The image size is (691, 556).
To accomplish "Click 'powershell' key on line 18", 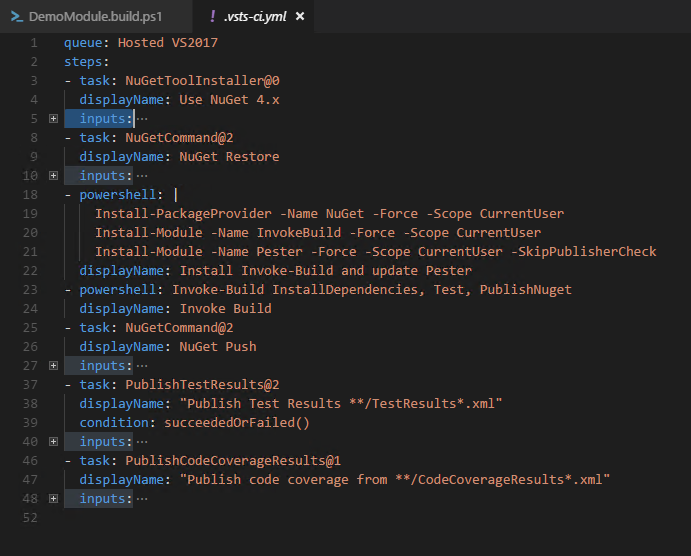I will point(118,195).
